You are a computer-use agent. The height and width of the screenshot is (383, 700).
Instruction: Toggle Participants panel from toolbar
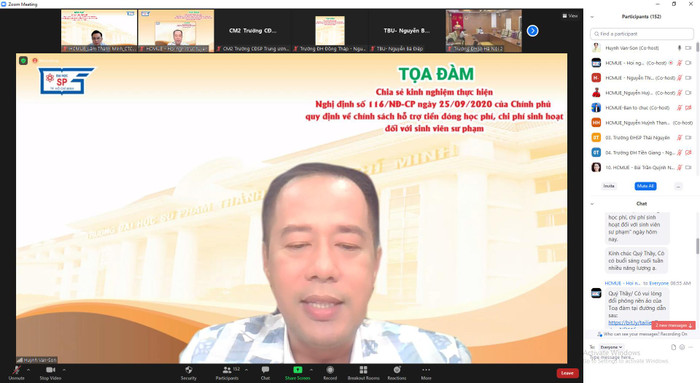tap(227, 373)
